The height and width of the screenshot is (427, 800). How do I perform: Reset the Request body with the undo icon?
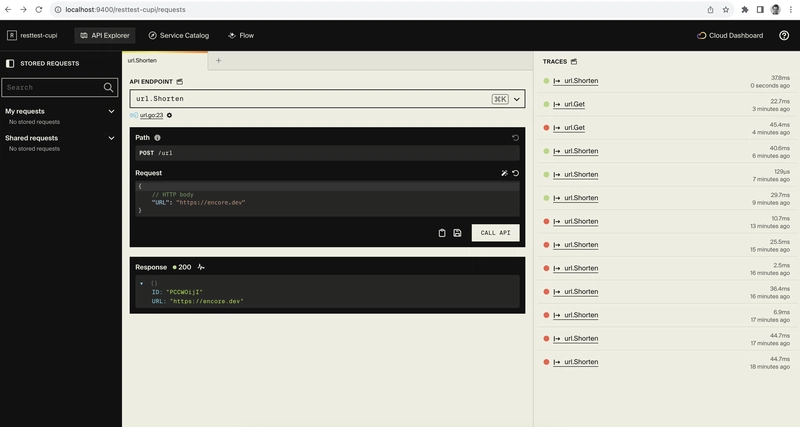point(516,173)
